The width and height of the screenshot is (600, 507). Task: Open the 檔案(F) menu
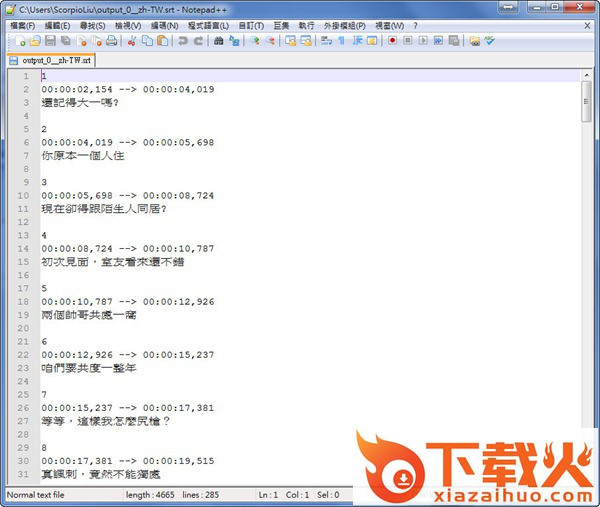pyautogui.click(x=22, y=25)
